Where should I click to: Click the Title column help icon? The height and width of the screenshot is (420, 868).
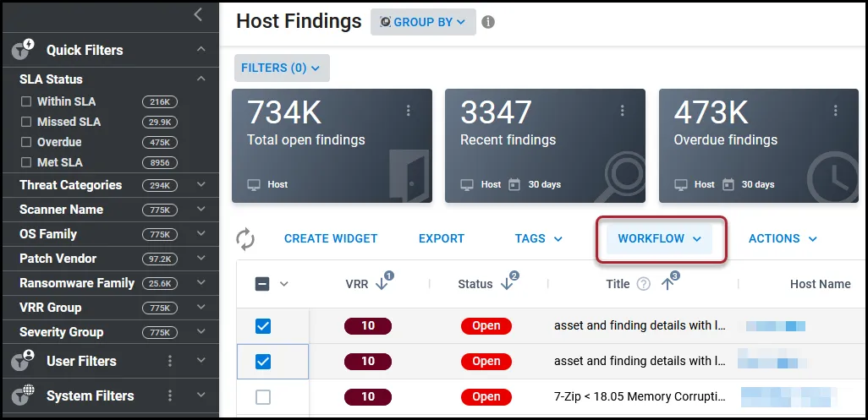coord(643,284)
